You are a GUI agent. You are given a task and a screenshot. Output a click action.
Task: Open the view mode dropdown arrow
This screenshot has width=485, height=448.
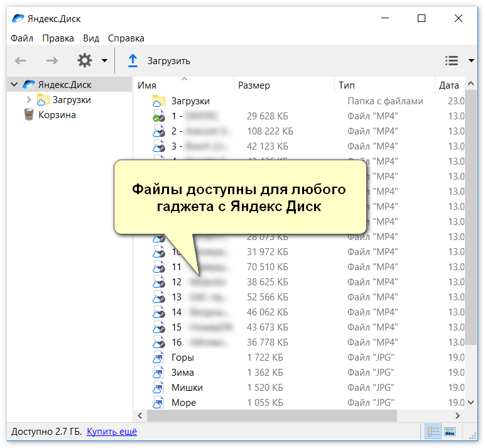point(471,61)
